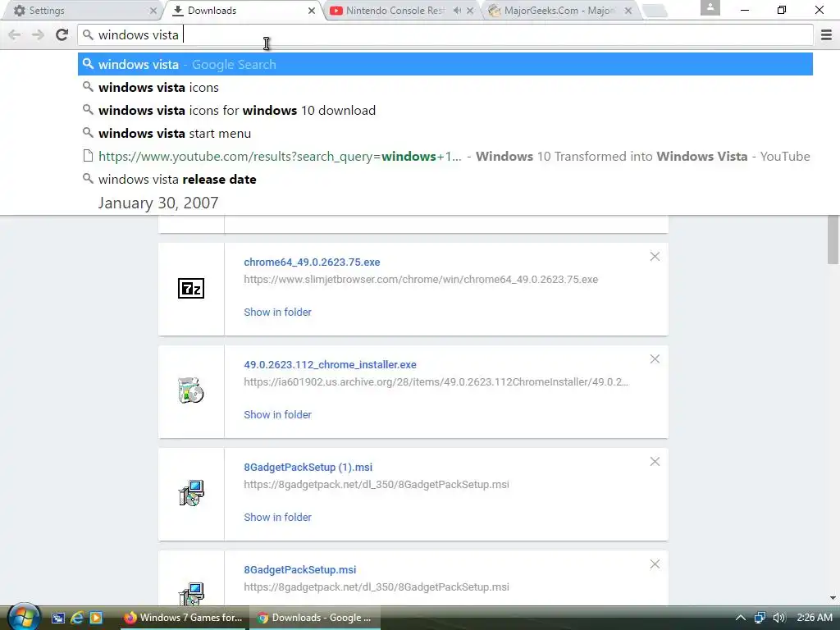Remove 49.0.2623.112_chrome_installer.exe from the list

click(x=655, y=359)
